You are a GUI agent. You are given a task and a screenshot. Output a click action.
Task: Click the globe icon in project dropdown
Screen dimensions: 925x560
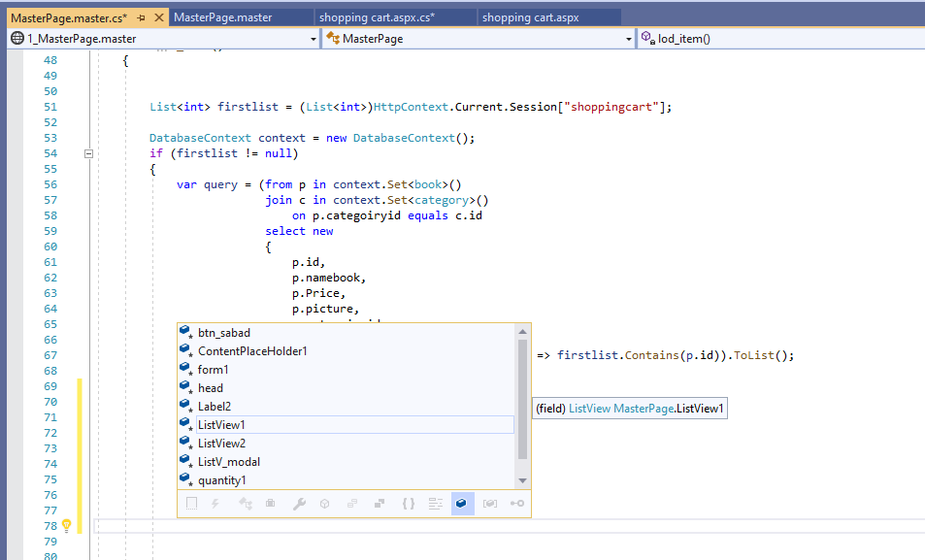coord(17,39)
